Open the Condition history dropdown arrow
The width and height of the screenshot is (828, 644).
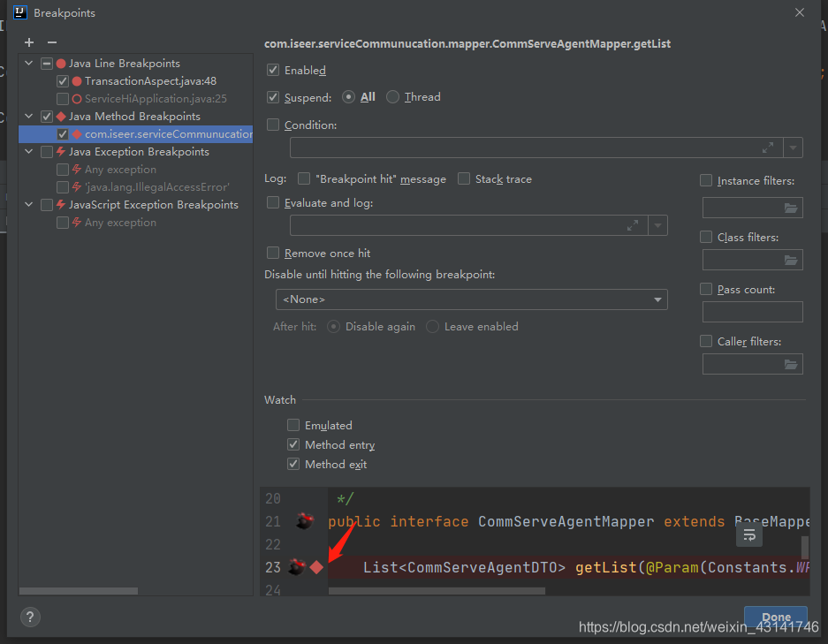(x=794, y=147)
